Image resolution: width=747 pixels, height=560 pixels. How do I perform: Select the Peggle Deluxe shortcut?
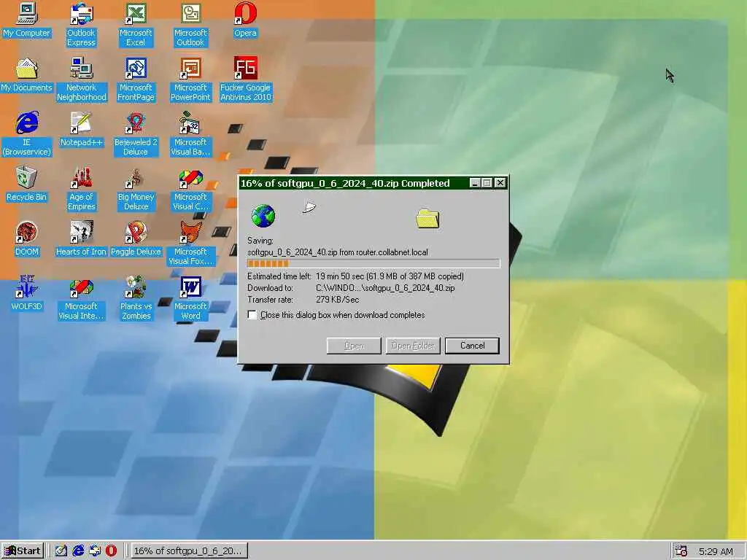[x=136, y=239]
